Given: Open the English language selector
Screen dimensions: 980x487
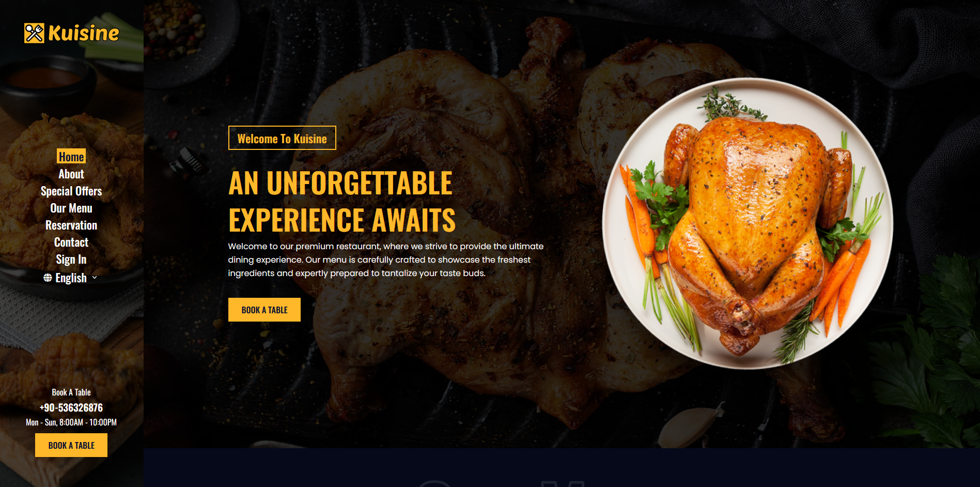Looking at the screenshot, I should tap(71, 278).
